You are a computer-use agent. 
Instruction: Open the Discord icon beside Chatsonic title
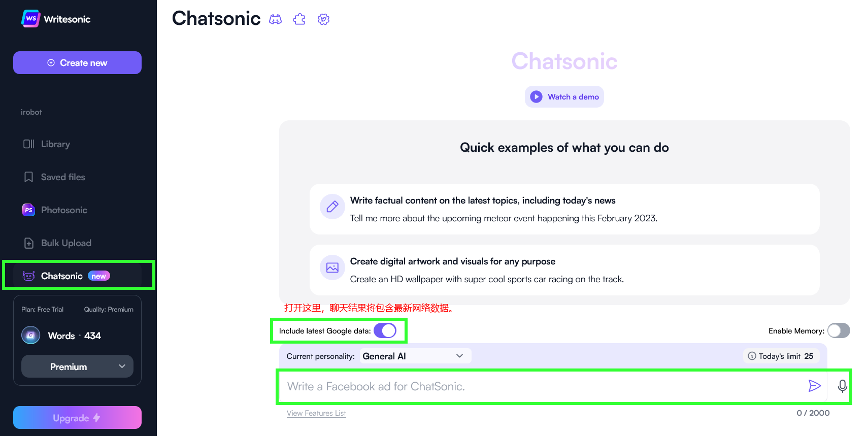point(275,19)
